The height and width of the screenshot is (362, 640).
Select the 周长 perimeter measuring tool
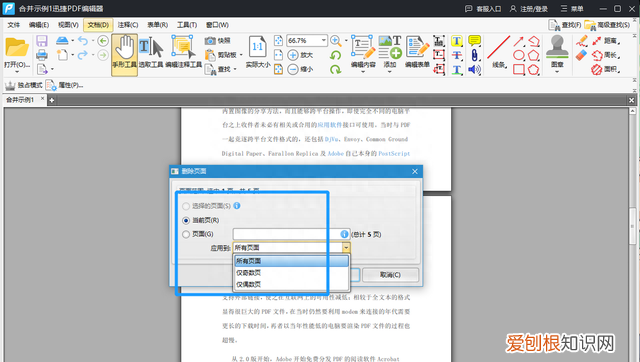tap(606, 55)
